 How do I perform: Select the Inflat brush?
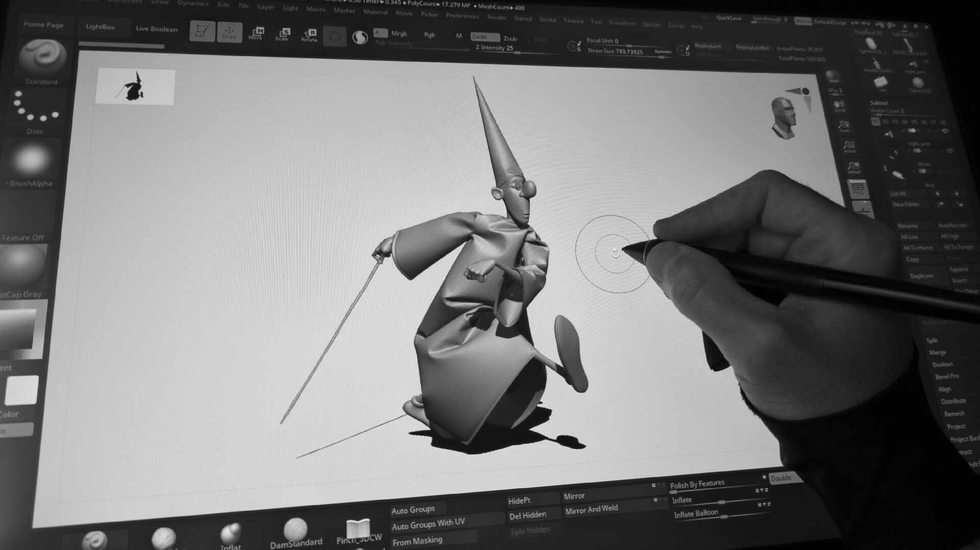tap(231, 535)
